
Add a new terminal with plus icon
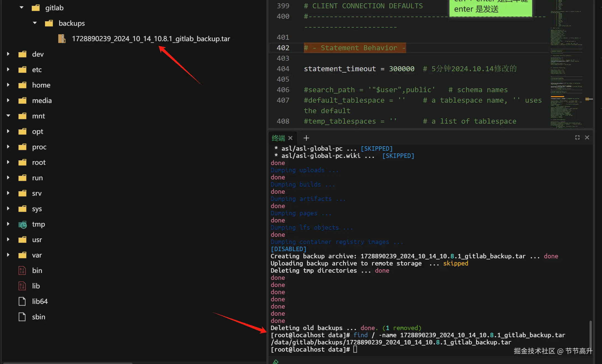(x=306, y=138)
